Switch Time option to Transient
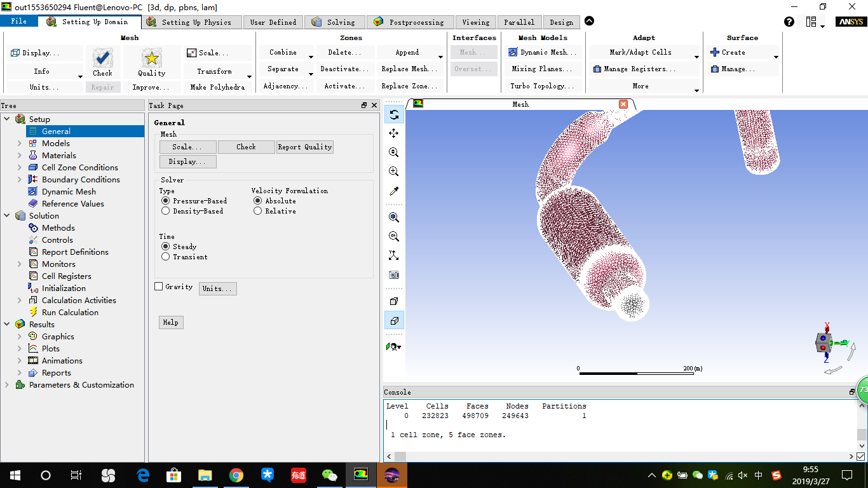This screenshot has width=868, height=488. [x=167, y=256]
